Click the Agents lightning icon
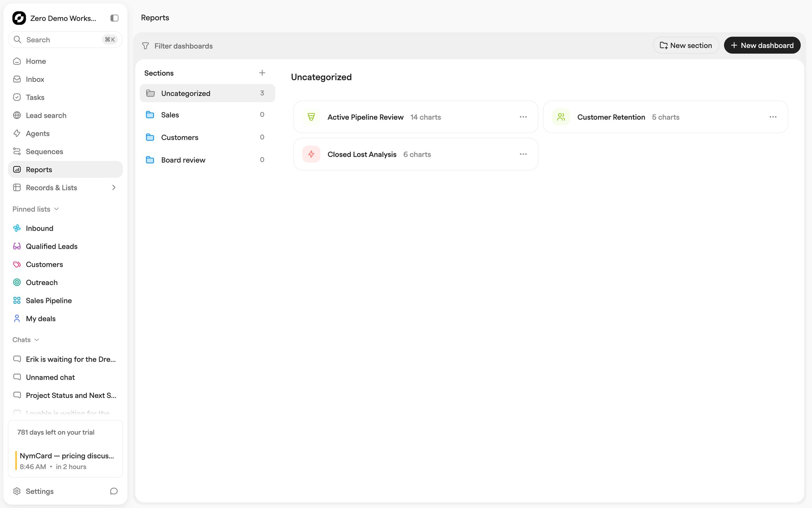This screenshot has width=812, height=508. (x=17, y=133)
